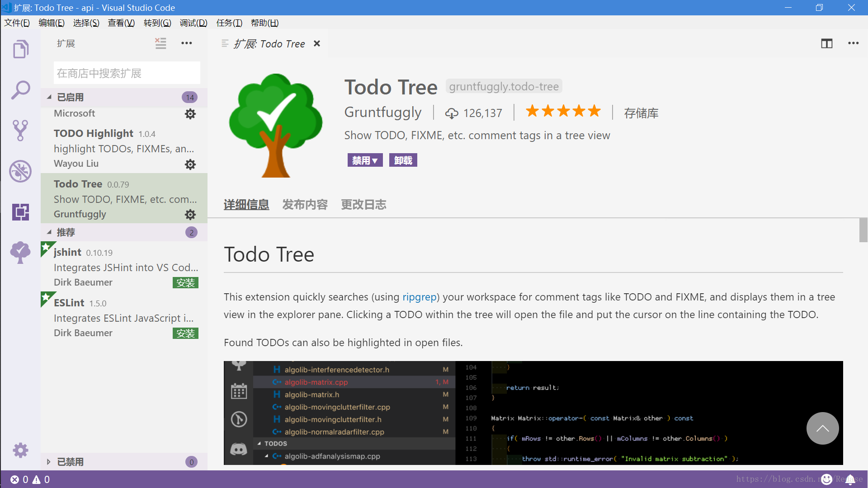The width and height of the screenshot is (868, 488).
Task: Click the Gruntfuggly publisher name
Action: click(382, 112)
